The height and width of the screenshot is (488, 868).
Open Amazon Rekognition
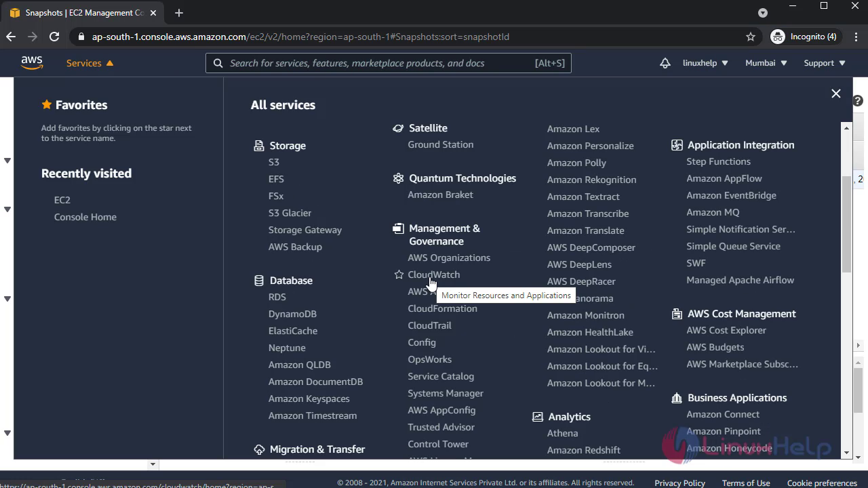[591, 180]
